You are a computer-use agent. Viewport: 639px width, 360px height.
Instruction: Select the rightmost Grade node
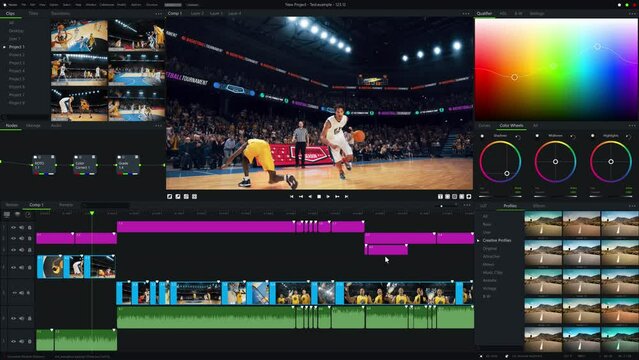coord(128,165)
